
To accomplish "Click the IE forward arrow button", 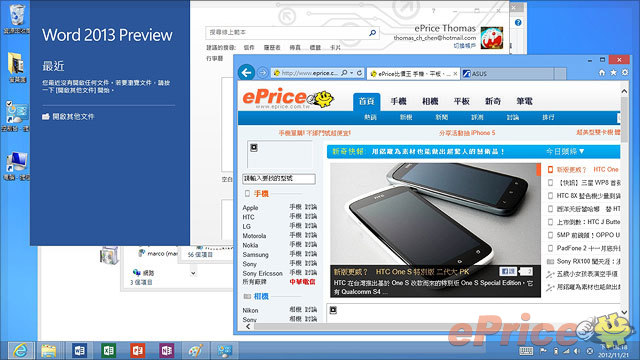I will (x=263, y=73).
